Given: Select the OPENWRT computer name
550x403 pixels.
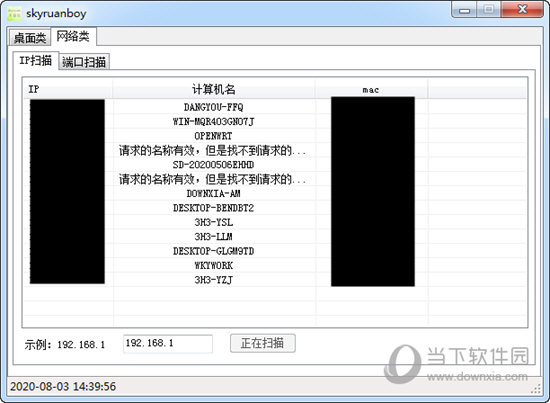Looking at the screenshot, I should [x=213, y=136].
